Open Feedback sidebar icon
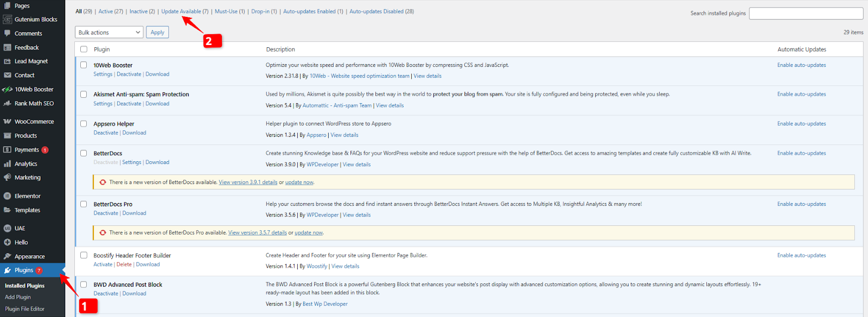 (8, 48)
